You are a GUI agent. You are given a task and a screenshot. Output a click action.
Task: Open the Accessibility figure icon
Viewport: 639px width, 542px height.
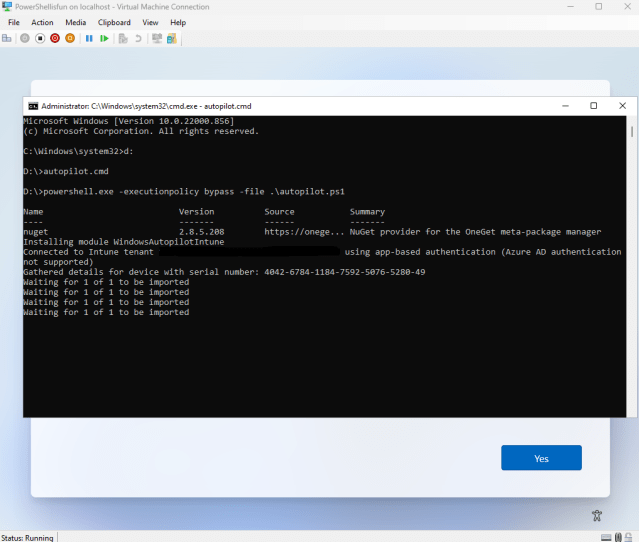coord(596,515)
